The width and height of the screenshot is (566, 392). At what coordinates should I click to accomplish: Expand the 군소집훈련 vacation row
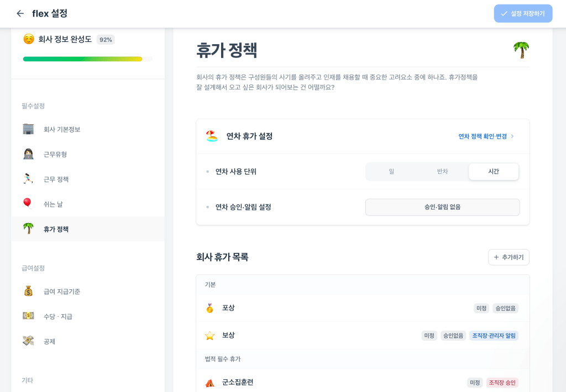click(363, 382)
